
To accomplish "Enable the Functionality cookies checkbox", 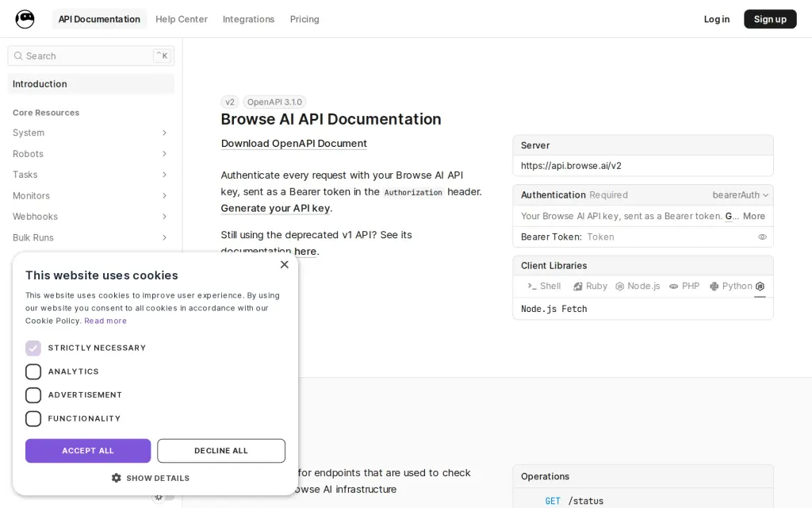I will (x=33, y=418).
